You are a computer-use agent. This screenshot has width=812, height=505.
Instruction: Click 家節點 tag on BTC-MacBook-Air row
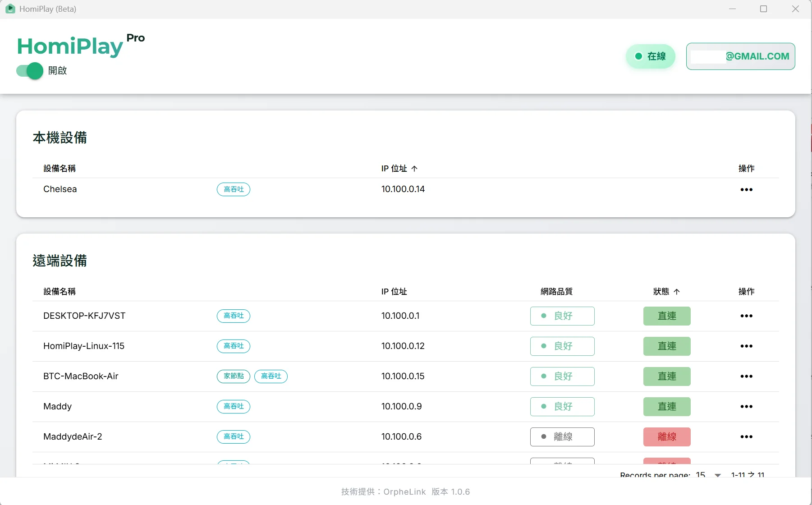[x=234, y=376]
